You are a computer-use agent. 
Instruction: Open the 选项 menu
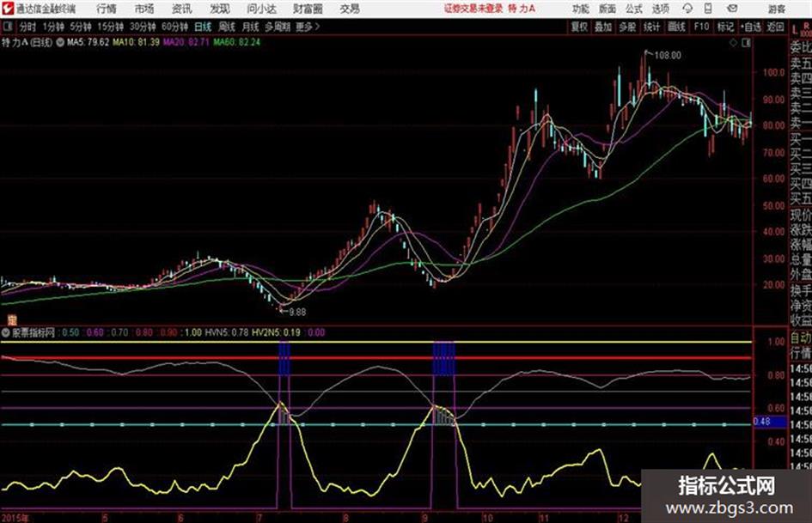click(660, 9)
